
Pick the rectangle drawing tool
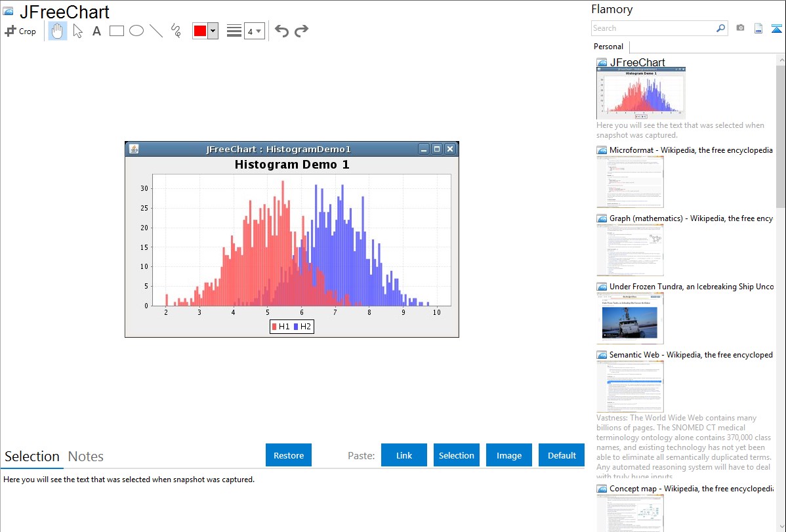[x=116, y=31]
